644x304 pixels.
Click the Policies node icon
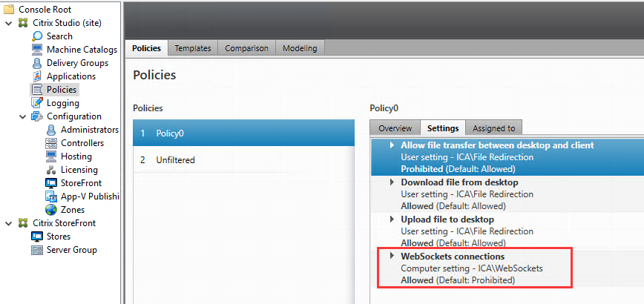pyautogui.click(x=37, y=90)
